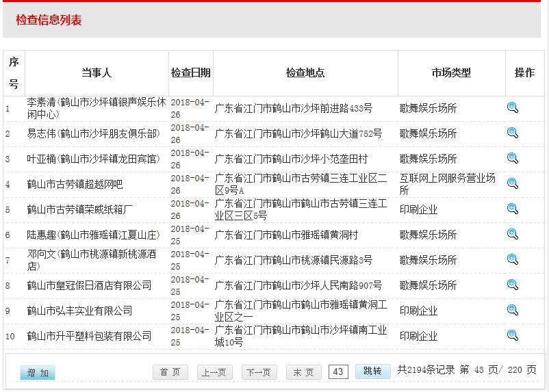
Task: View details of 易志伟 record via magnifier
Action: point(512,133)
